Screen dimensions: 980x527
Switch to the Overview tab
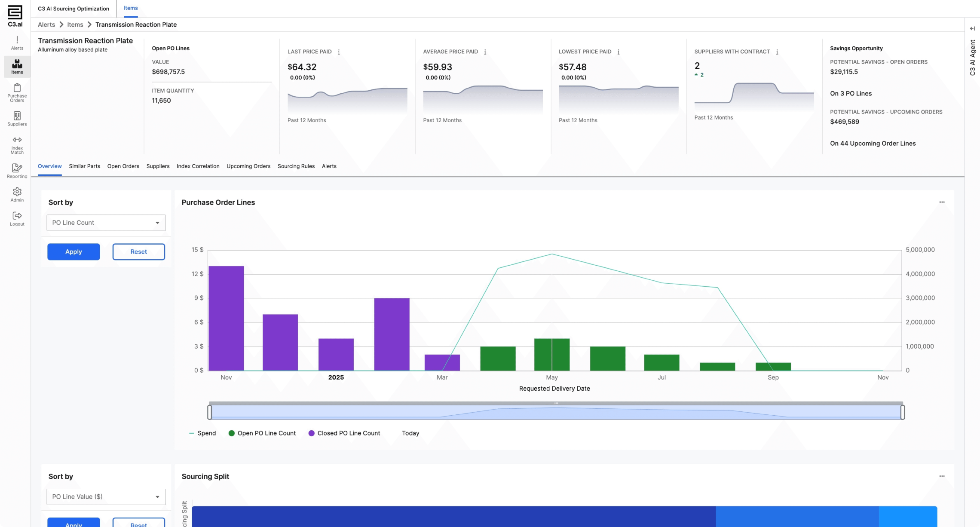[50, 166]
